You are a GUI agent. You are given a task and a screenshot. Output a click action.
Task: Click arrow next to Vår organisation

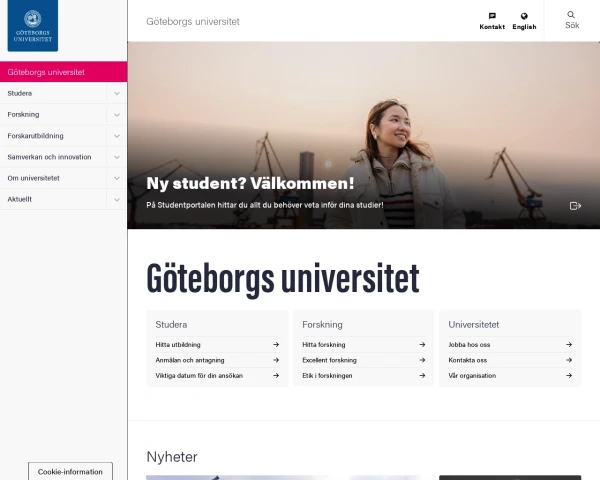[x=569, y=376]
